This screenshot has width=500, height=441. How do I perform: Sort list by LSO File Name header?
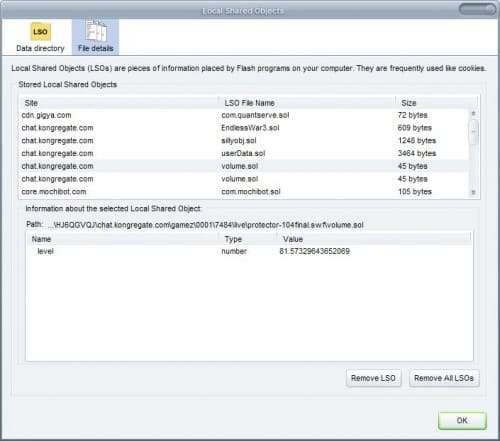(307, 103)
